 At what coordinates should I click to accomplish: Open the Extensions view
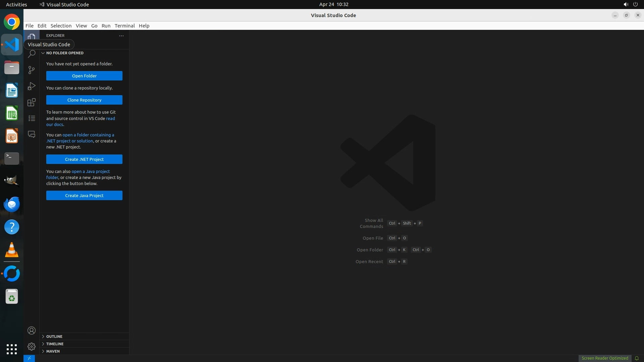point(32,102)
